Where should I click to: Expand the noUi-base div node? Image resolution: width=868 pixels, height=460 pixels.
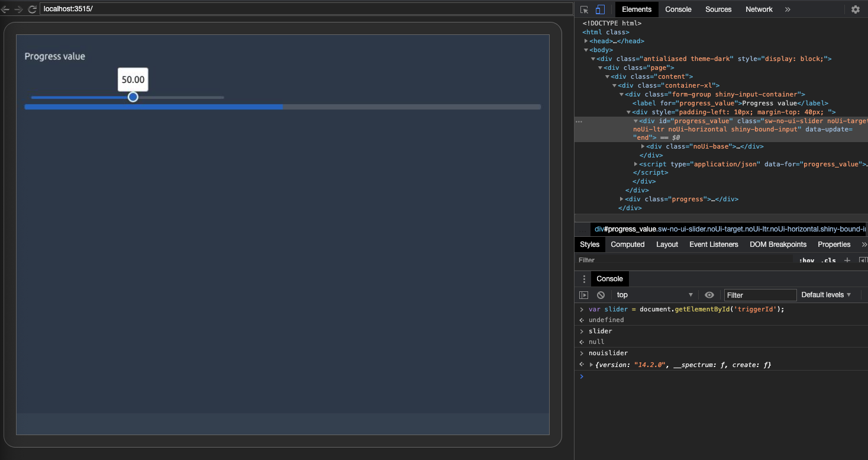[x=643, y=146]
